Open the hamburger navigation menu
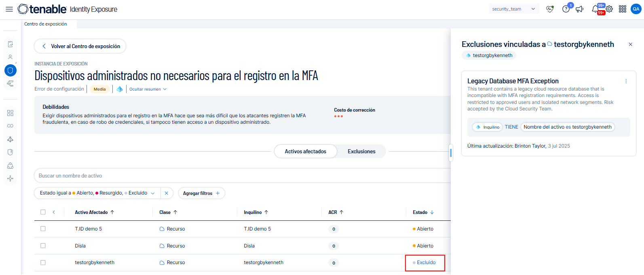 pos(9,9)
